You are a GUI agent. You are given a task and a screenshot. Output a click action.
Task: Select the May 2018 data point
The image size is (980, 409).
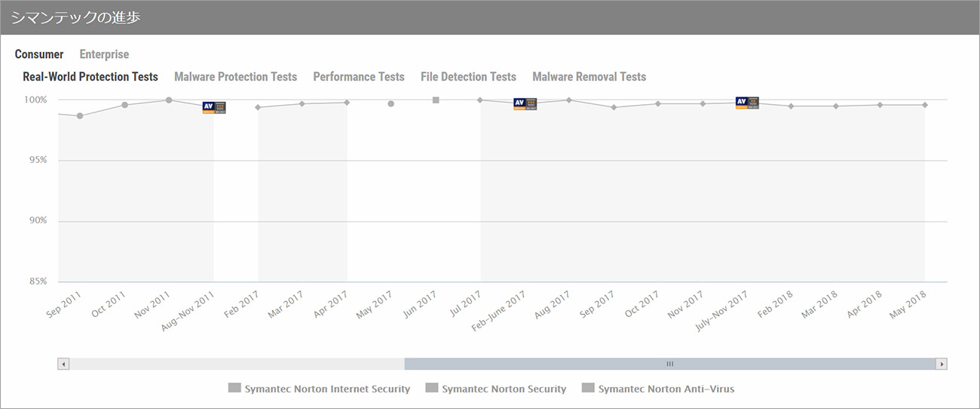(x=925, y=104)
